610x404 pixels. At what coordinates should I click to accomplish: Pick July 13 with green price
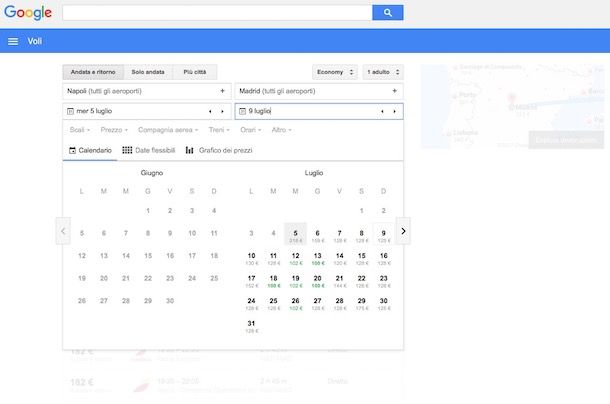coord(317,257)
